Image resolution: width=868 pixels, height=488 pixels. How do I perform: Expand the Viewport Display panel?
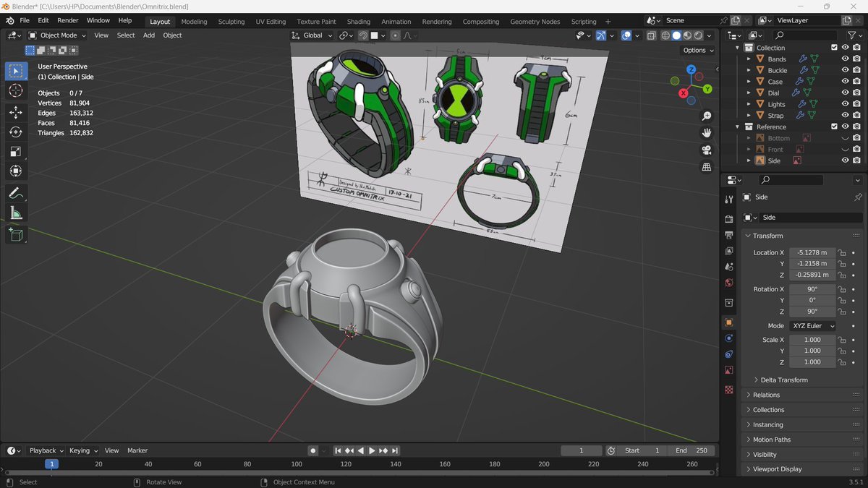click(x=803, y=469)
